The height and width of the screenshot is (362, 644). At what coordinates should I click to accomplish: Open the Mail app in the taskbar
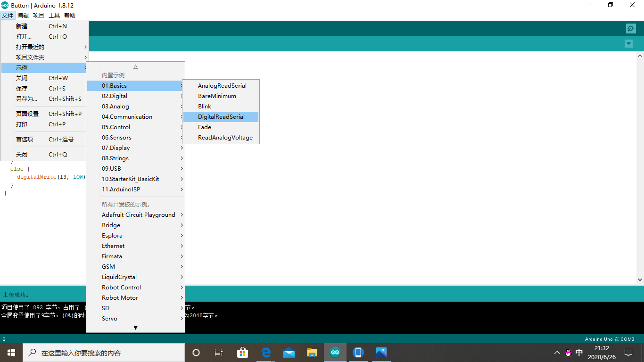point(289,353)
